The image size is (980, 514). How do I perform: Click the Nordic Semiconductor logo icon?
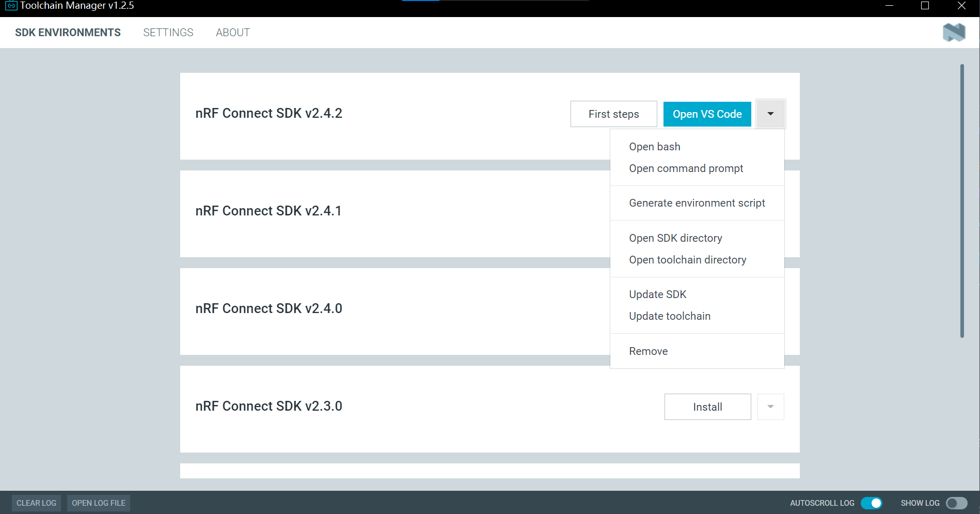click(x=954, y=33)
